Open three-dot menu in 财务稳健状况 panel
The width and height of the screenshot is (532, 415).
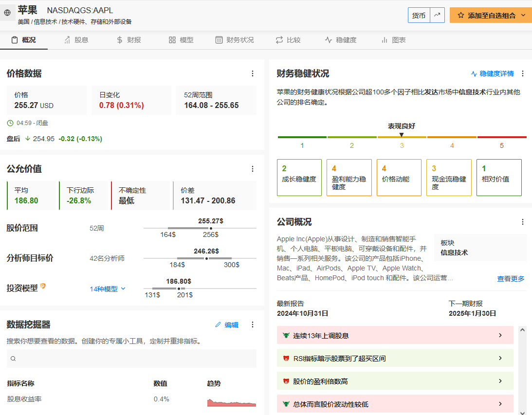coord(523,73)
